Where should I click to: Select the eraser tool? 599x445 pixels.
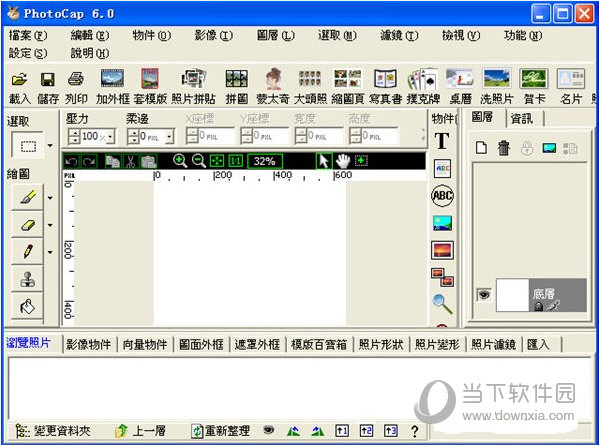pyautogui.click(x=28, y=225)
